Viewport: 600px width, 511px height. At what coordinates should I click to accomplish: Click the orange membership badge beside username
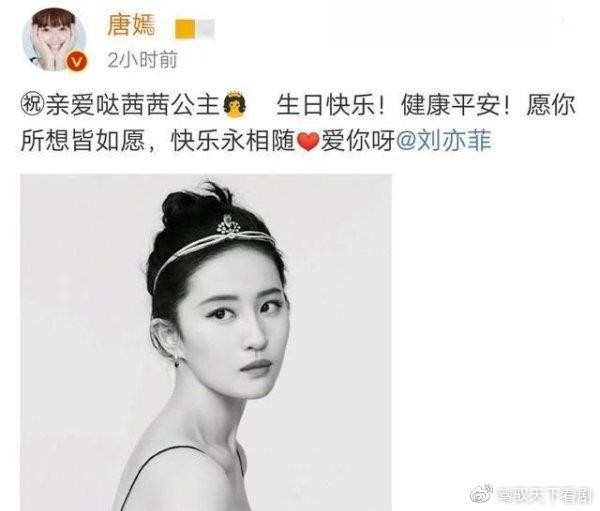point(185,29)
